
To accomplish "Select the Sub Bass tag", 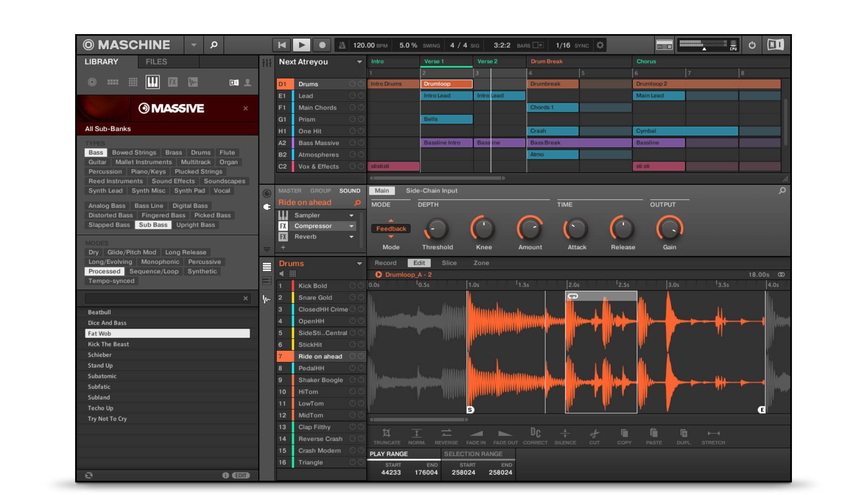I will point(153,225).
